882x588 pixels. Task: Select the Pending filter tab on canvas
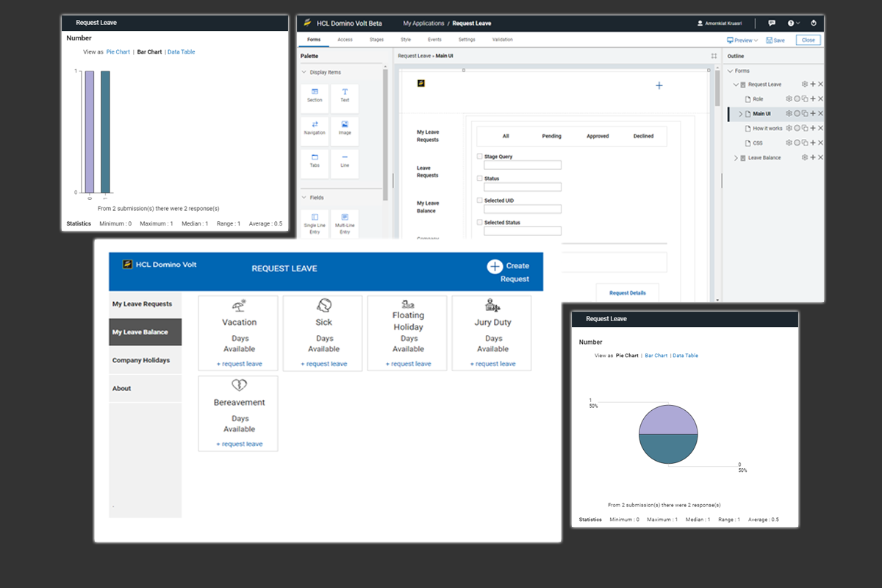552,136
